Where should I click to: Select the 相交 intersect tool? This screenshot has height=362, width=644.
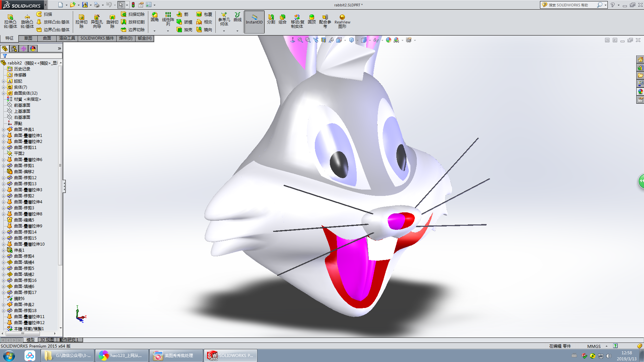[x=204, y=22]
